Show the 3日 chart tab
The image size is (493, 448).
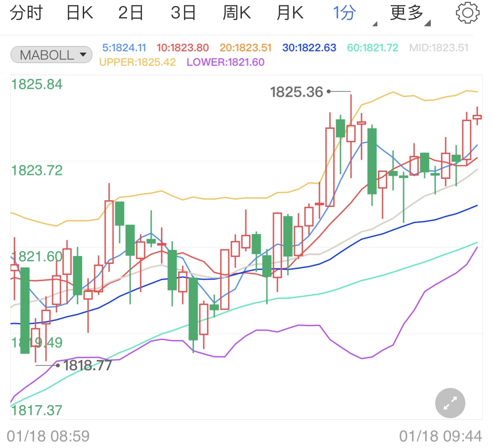[183, 14]
